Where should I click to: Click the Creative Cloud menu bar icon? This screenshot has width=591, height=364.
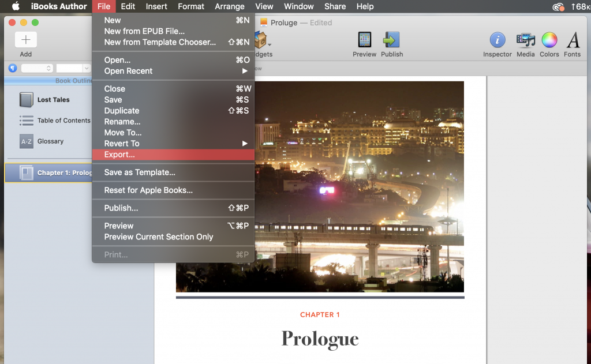[558, 6]
